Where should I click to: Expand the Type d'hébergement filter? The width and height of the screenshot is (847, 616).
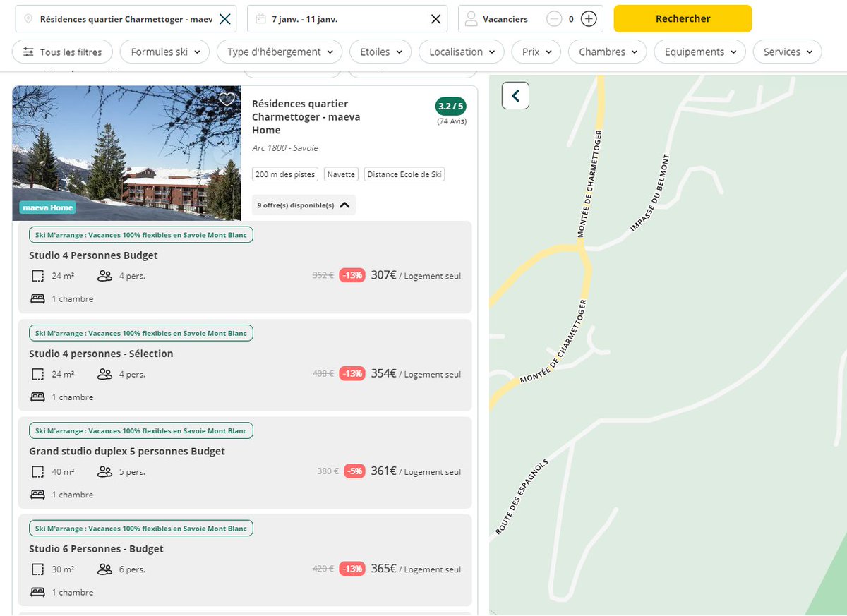[x=280, y=52]
